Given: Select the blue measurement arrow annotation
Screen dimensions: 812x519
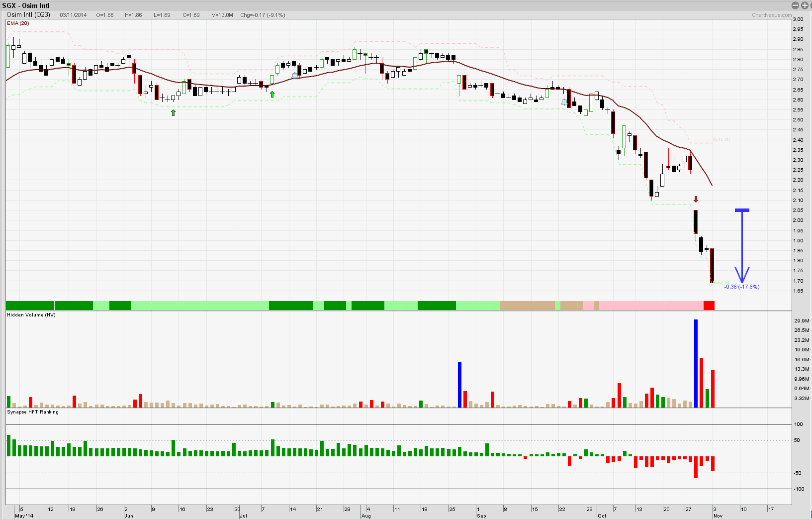Looking at the screenshot, I should click(742, 246).
